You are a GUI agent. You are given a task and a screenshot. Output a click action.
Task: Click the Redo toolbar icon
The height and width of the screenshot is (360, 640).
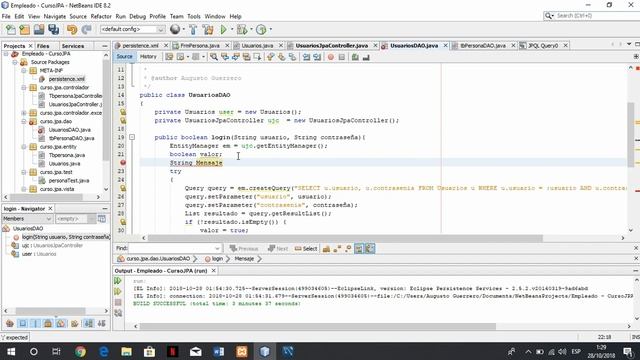click(x=86, y=29)
